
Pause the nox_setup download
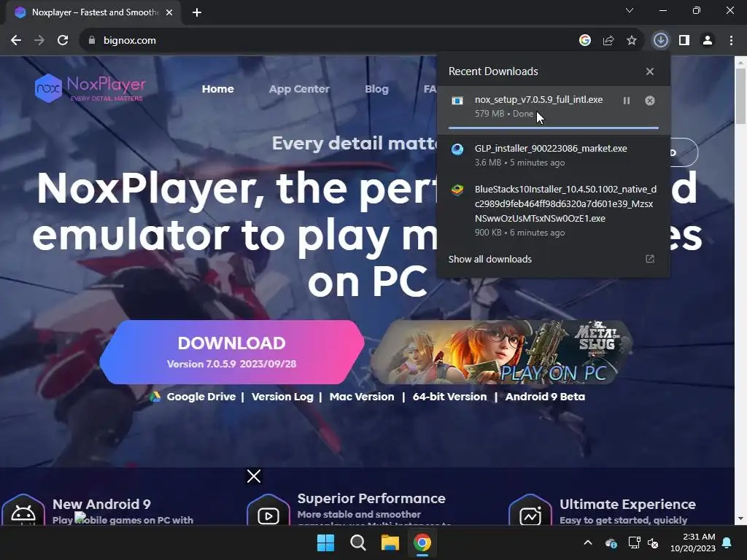pyautogui.click(x=627, y=101)
